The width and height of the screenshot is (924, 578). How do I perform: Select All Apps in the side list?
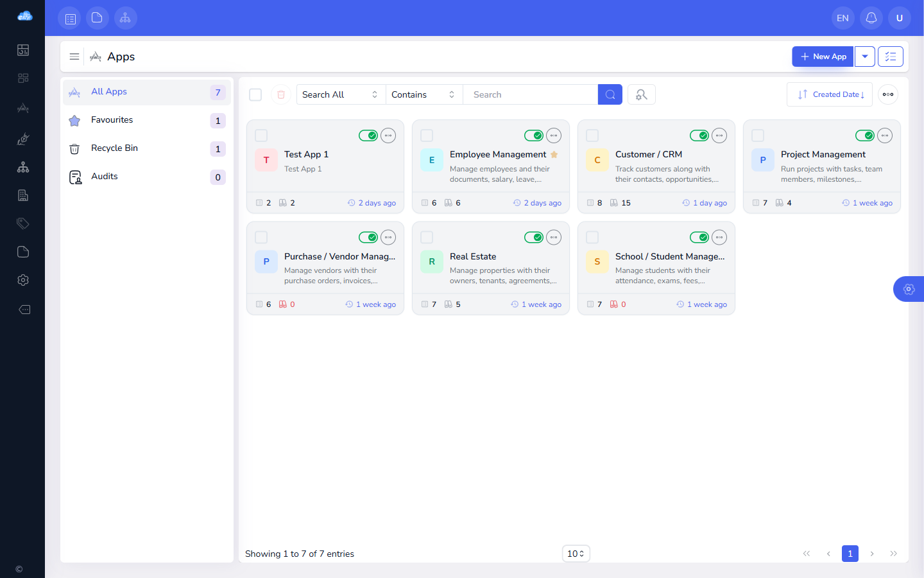[147, 92]
